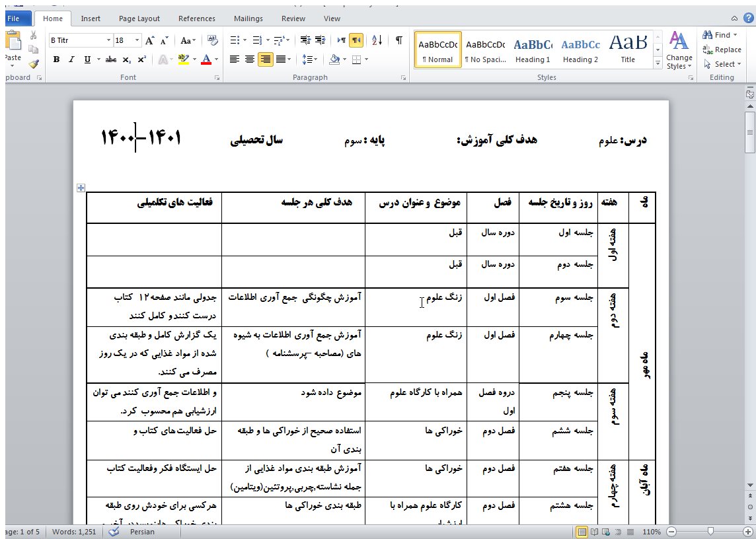756x539 pixels.
Task: Switch to the Mailings tab
Action: pyautogui.click(x=248, y=18)
